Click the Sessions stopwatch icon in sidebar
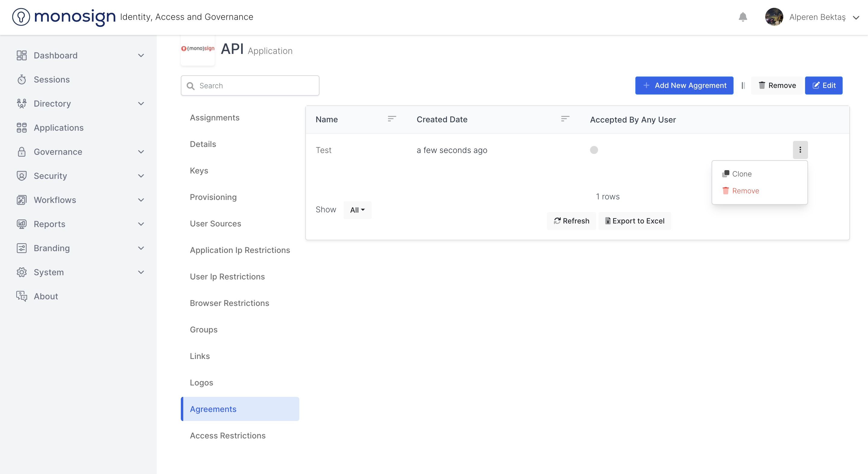 tap(22, 80)
